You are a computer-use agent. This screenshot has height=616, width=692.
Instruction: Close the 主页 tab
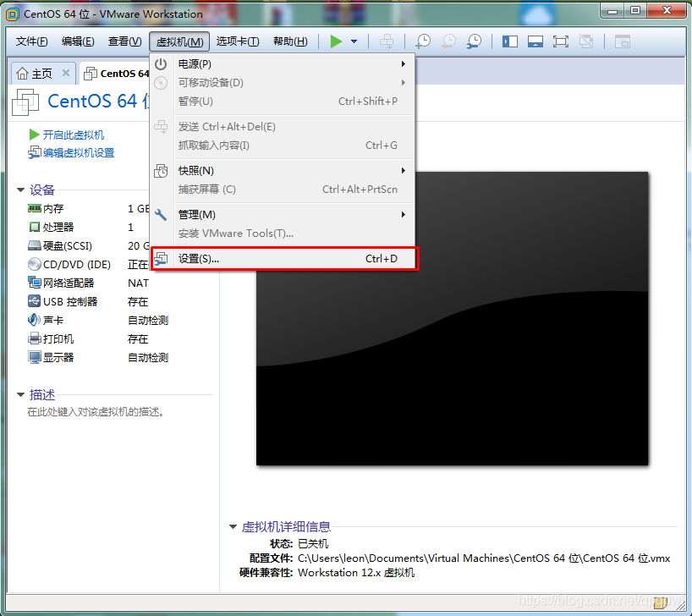(66, 73)
